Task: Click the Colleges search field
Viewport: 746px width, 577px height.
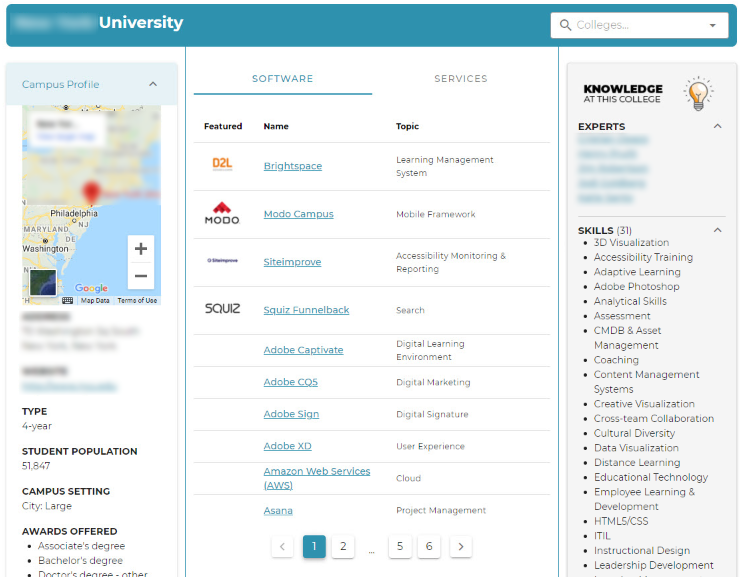Action: pos(639,25)
